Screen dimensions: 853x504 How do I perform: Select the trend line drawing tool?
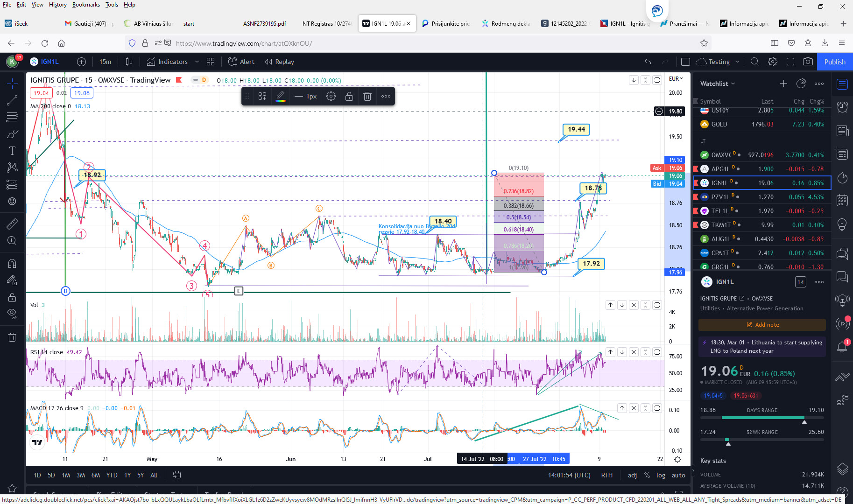12,100
